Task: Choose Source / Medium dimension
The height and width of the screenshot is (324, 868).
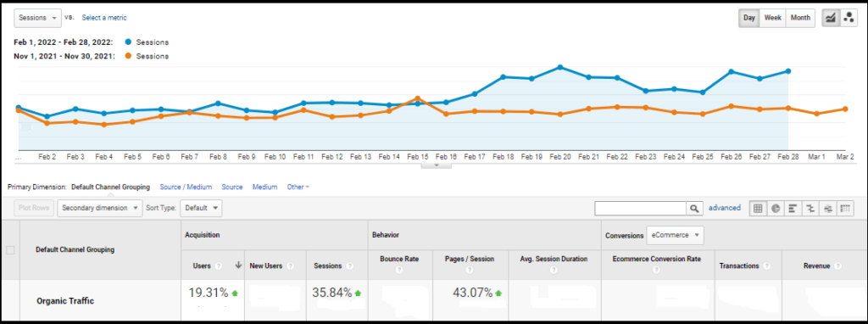Action: (186, 187)
